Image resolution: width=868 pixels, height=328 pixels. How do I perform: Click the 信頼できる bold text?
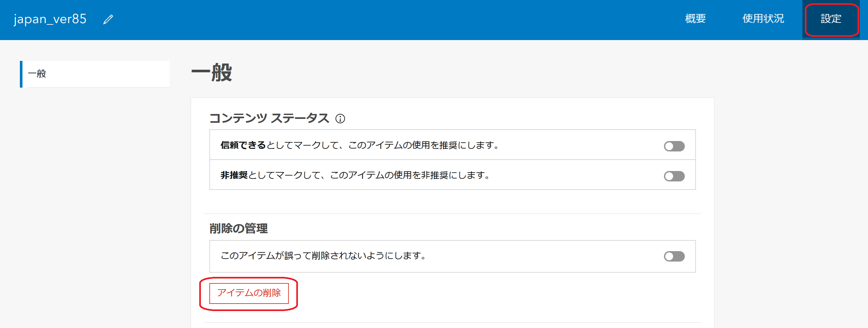243,145
